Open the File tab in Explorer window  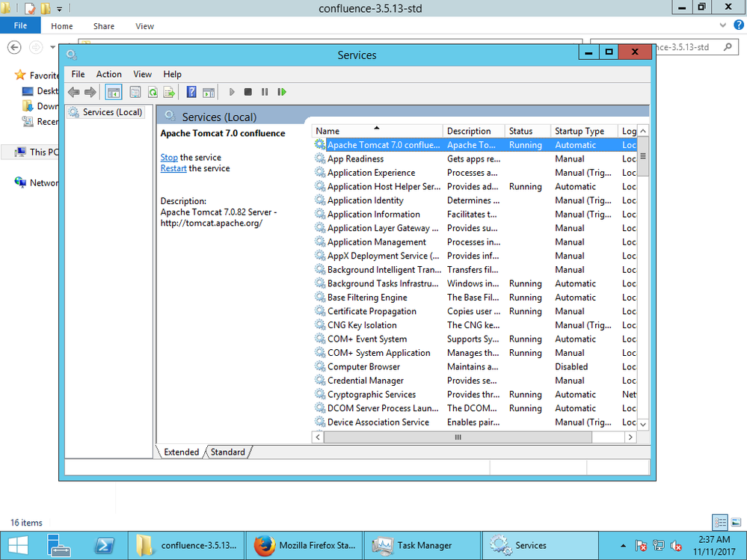(x=20, y=25)
